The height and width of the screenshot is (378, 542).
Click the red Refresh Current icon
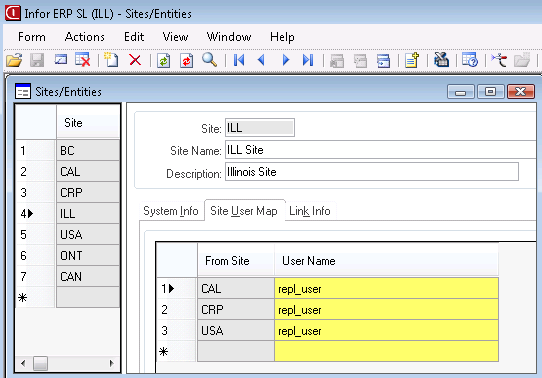[186, 60]
